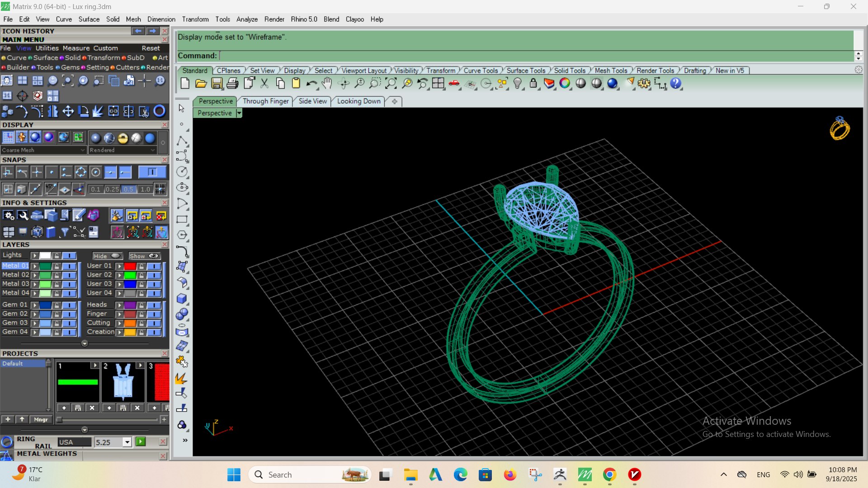Image resolution: width=868 pixels, height=488 pixels.
Task: Click the Print icon in Standard toolbar
Action: click(232, 84)
